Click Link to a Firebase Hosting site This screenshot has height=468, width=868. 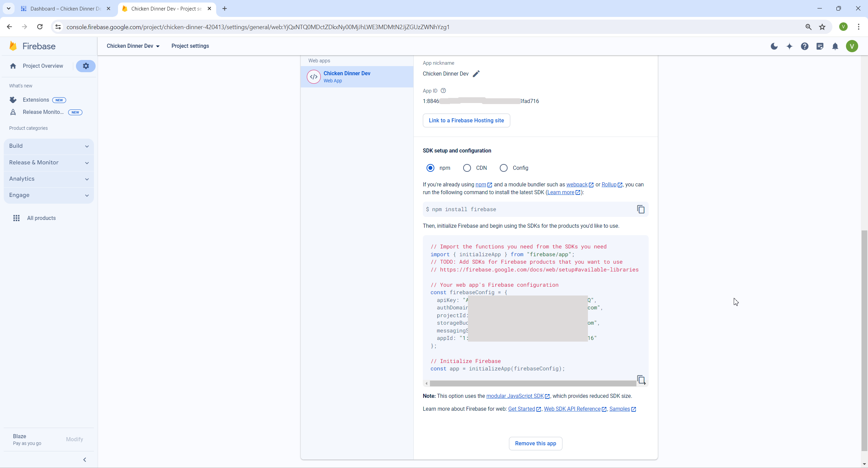466,121
